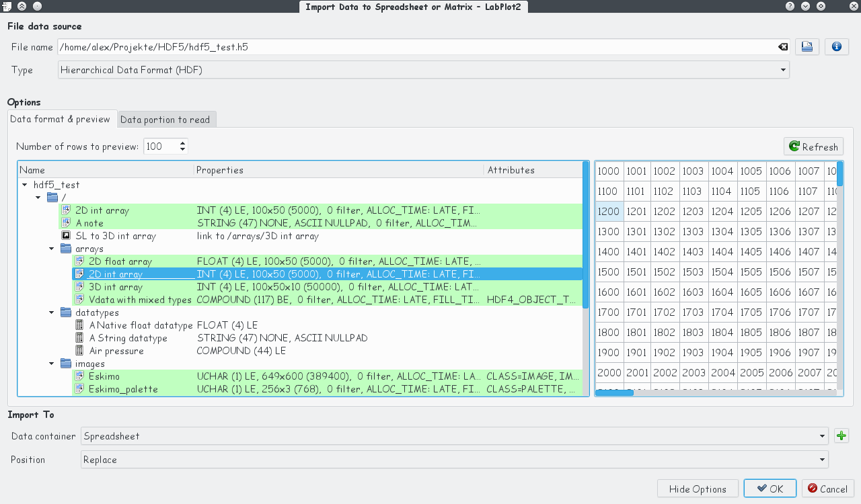Switch to Data portion to read tab

165,120
